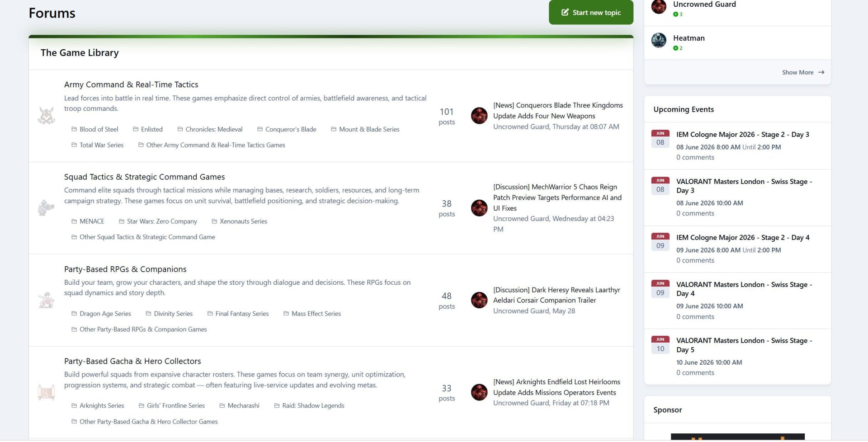Open Squad Tactics & Strategic Command Games title
Viewport: 868px width, 442px height.
(144, 177)
